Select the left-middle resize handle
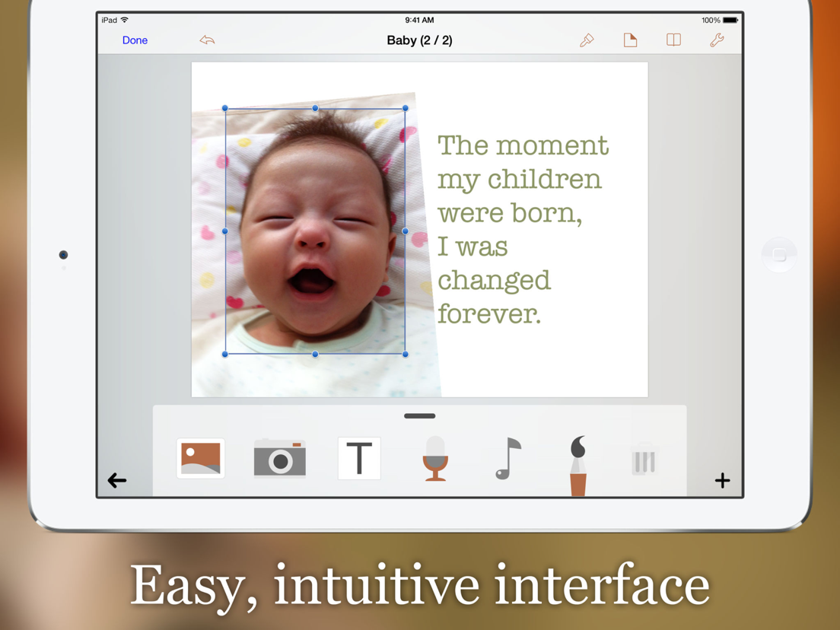840x630 pixels. pyautogui.click(x=225, y=231)
